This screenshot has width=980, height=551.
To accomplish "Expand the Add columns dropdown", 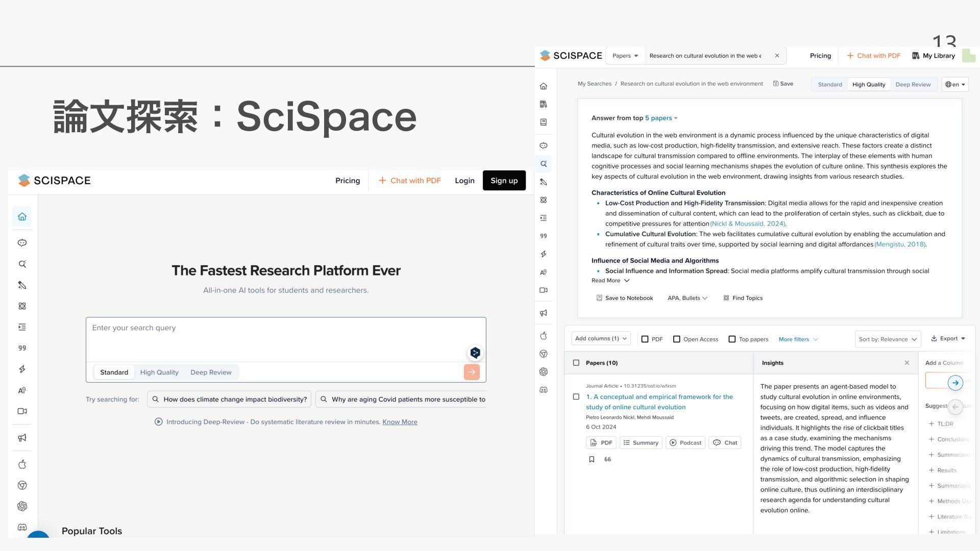I will [x=601, y=338].
